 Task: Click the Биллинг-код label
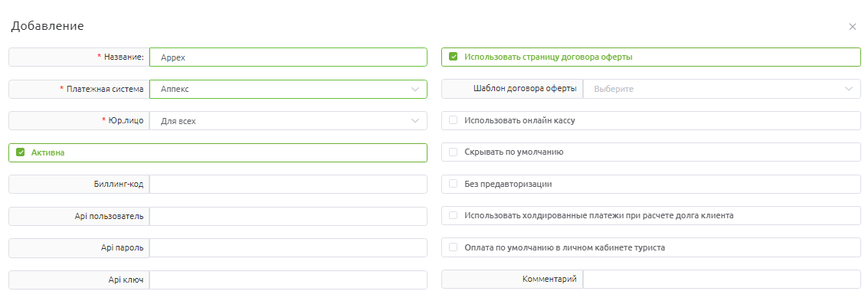click(x=119, y=185)
